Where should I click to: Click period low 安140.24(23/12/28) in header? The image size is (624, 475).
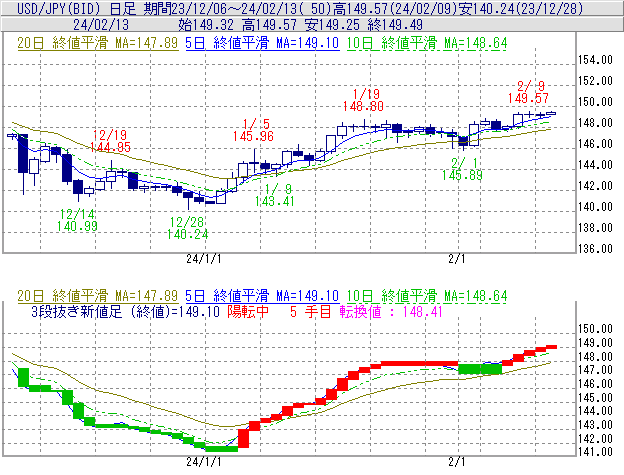pyautogui.click(x=521, y=8)
